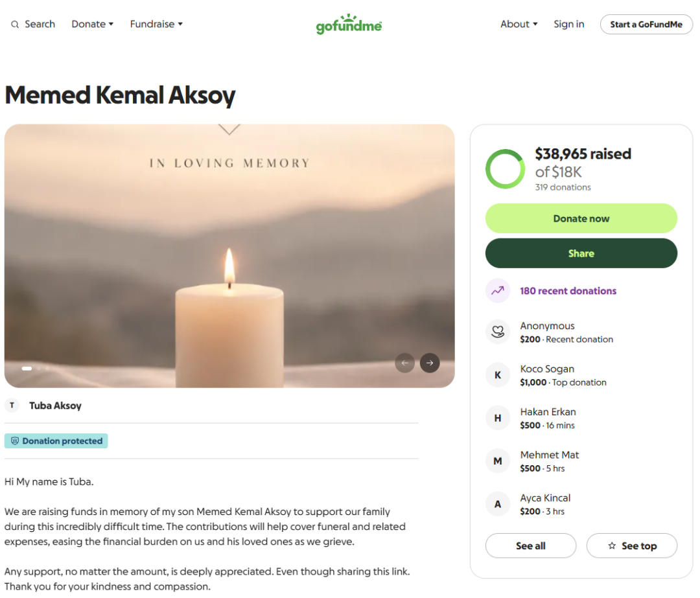Go to the previous campaign photo
Viewport: 700px width, 598px height.
pyautogui.click(x=405, y=363)
